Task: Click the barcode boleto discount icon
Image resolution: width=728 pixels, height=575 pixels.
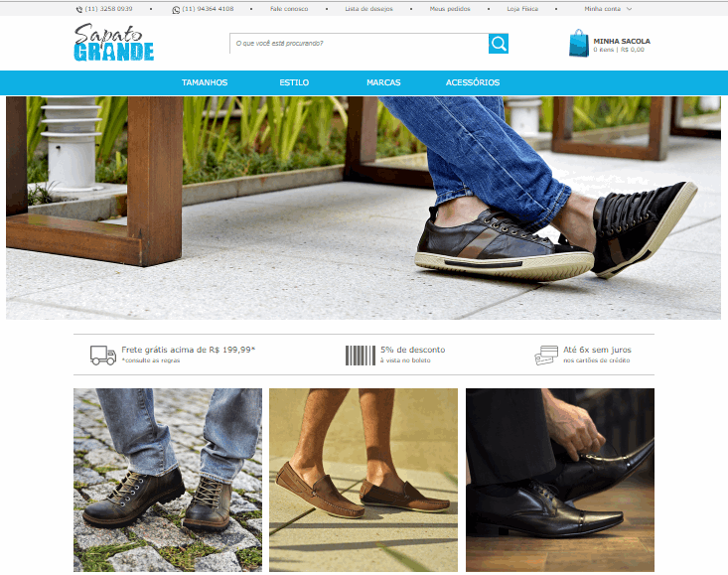Action: [x=361, y=356]
